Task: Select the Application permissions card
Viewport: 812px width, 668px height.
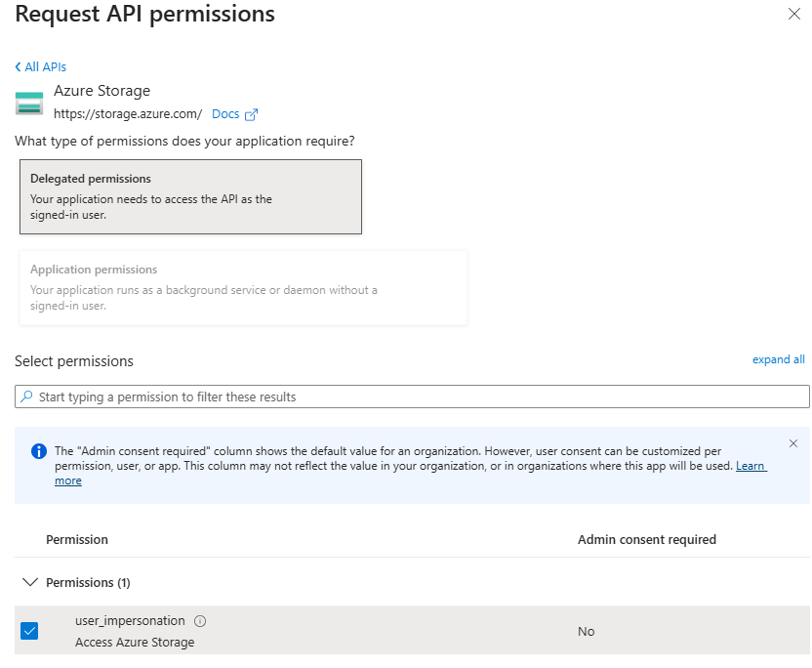Action: click(x=243, y=288)
